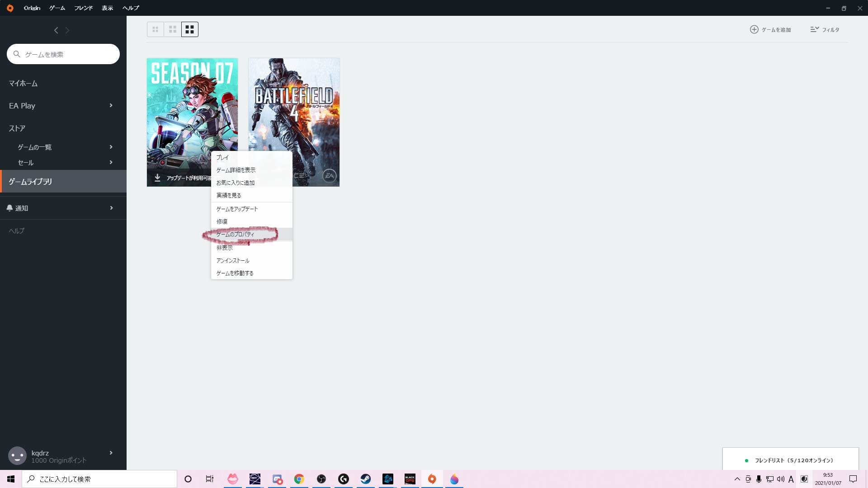Go back with the left arrow
Screen dimensions: 868x488
[x=56, y=30]
